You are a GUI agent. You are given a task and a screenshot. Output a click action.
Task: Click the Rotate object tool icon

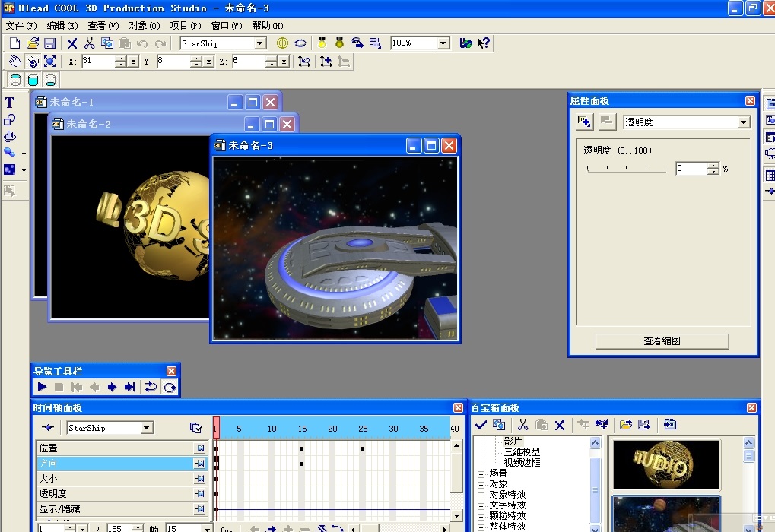[x=33, y=62]
